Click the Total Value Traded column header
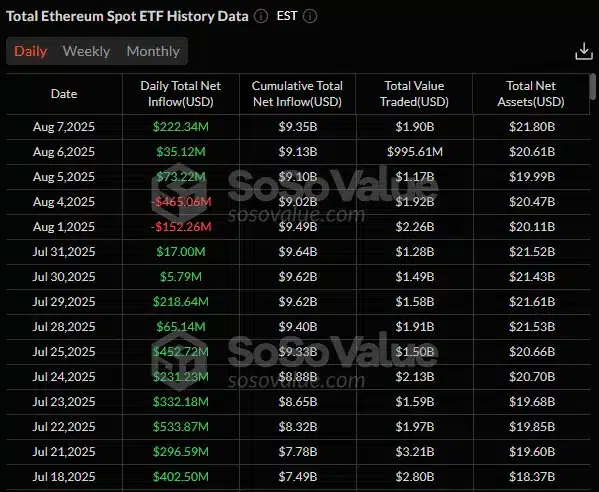599x492 pixels. tap(414, 94)
